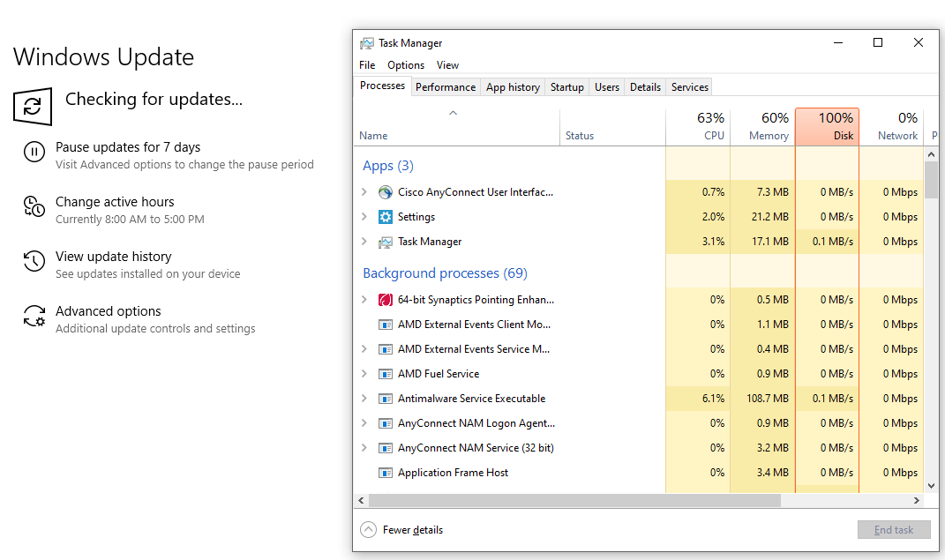The width and height of the screenshot is (945, 560).
Task: Click the 6.1% CPU value cell
Action: pyautogui.click(x=698, y=399)
